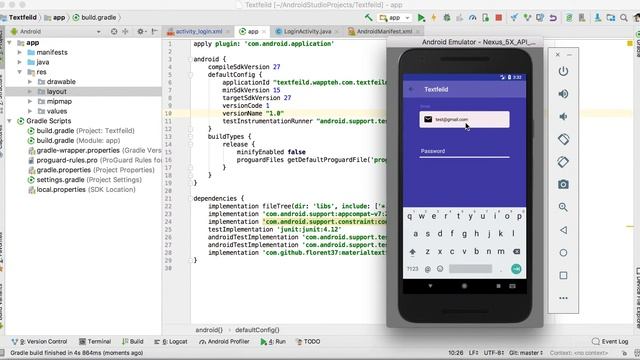Raise emulator volume with speaker icon
This screenshot has height=360, width=640.
coord(563,94)
